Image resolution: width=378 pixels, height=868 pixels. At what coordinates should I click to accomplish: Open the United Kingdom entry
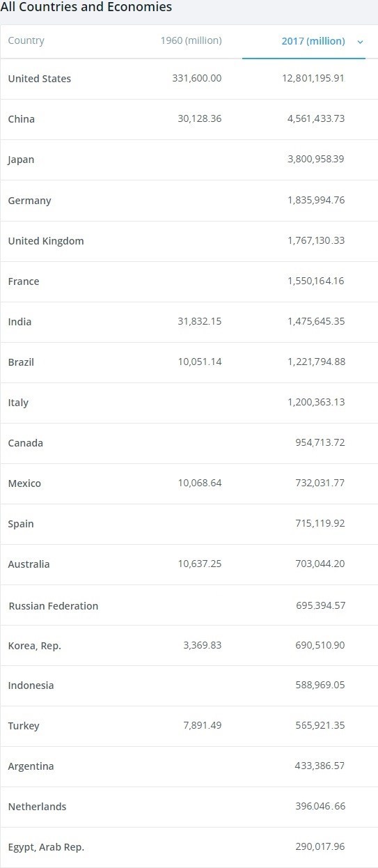(x=46, y=241)
